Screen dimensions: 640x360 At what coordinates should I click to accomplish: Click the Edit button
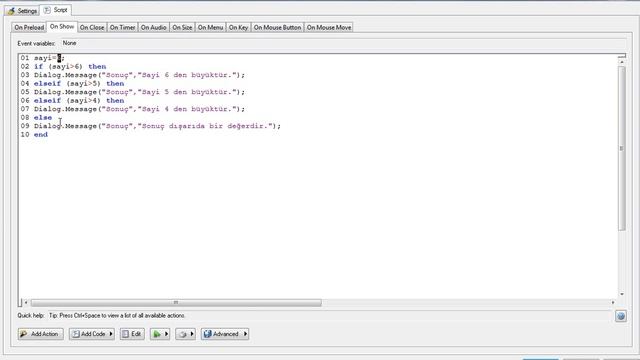tap(132, 334)
